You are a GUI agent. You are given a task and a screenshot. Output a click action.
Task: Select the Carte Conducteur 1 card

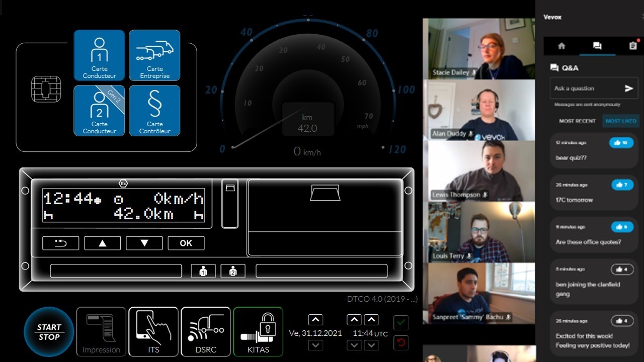click(99, 55)
